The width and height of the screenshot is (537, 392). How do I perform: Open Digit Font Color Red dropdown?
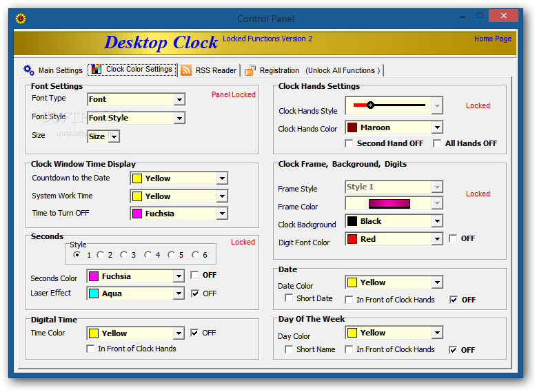pyautogui.click(x=437, y=239)
